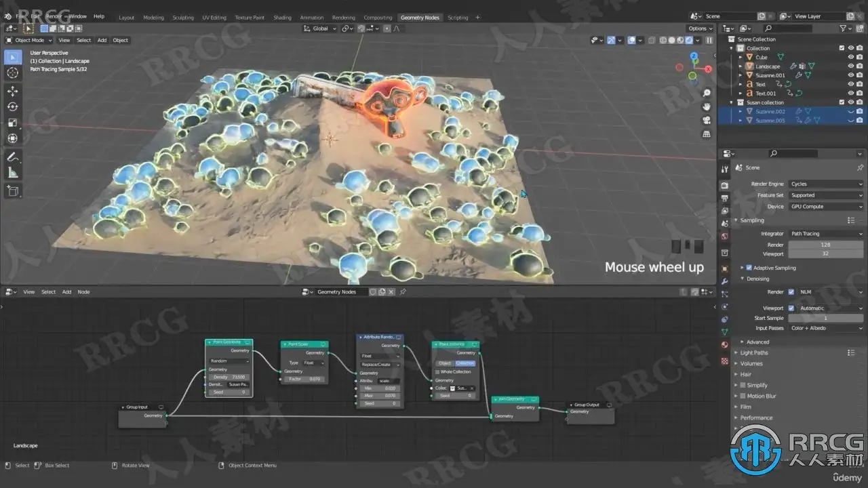This screenshot has height=488, width=868.
Task: Select the Measure tool in viewport toolbar
Action: (x=12, y=173)
